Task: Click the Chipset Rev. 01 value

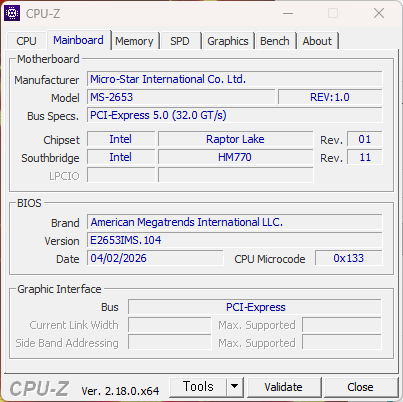Action: click(x=365, y=139)
